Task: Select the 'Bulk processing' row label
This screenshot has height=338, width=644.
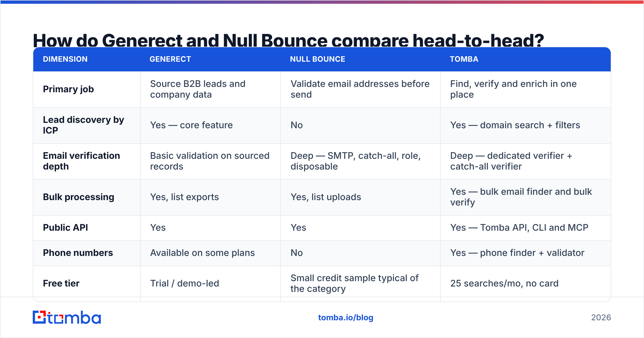Action: (79, 197)
